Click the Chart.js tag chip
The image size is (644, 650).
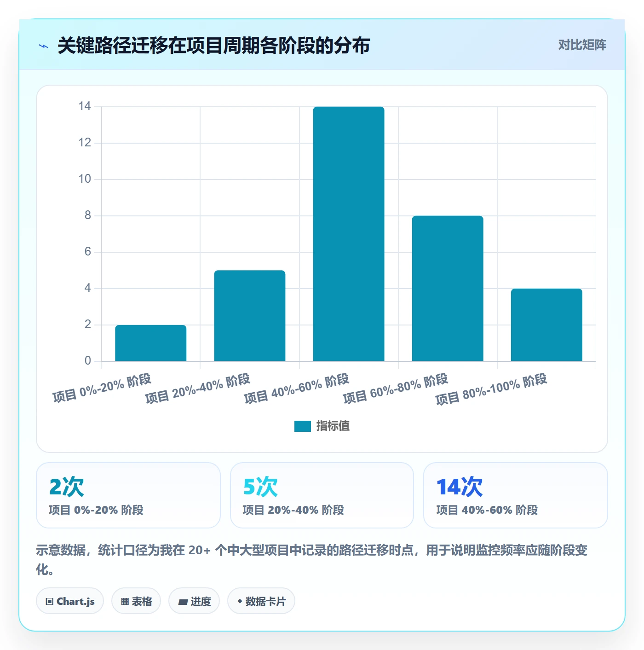pos(70,601)
